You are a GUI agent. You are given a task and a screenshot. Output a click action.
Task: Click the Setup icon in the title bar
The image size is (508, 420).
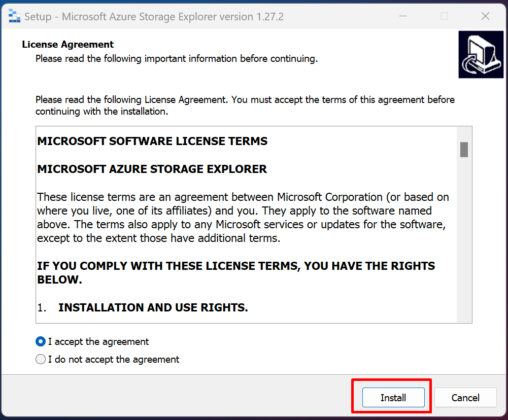(15, 16)
